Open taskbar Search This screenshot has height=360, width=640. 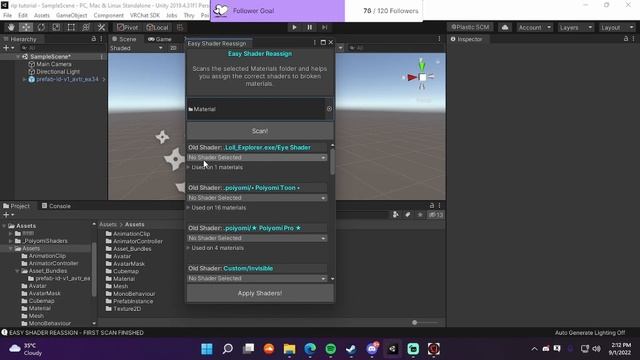pyautogui.click(x=228, y=349)
